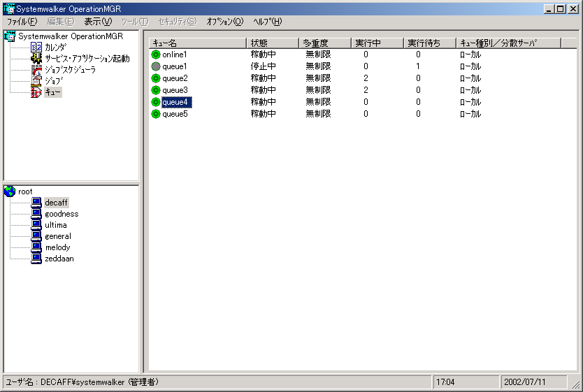Select the zeddaan host in the tree
The image size is (583, 392).
[x=59, y=259]
